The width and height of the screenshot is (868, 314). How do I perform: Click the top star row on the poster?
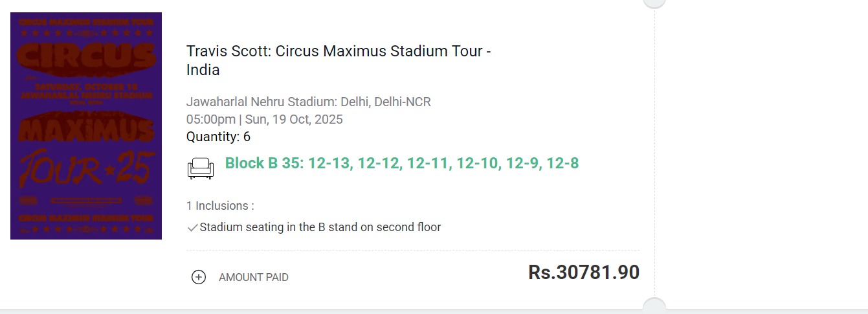pyautogui.click(x=85, y=32)
